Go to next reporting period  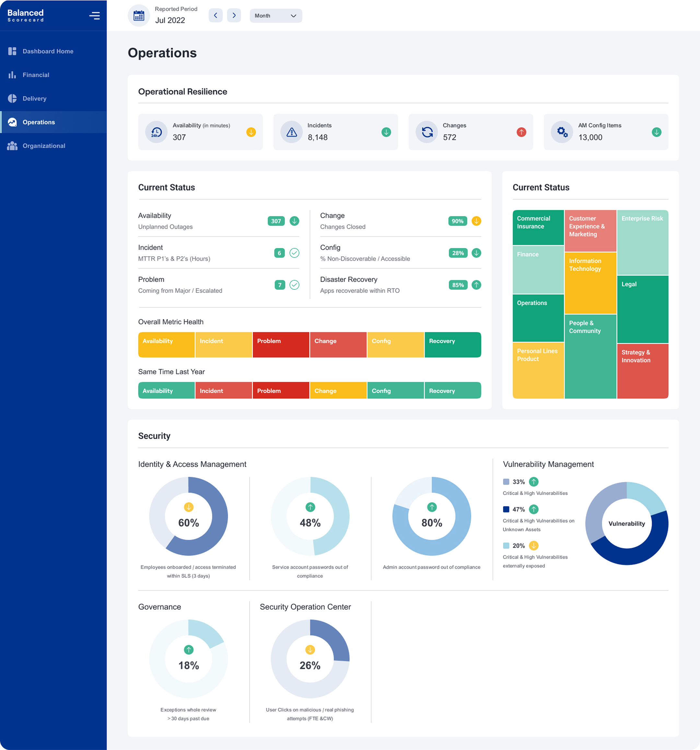234,16
